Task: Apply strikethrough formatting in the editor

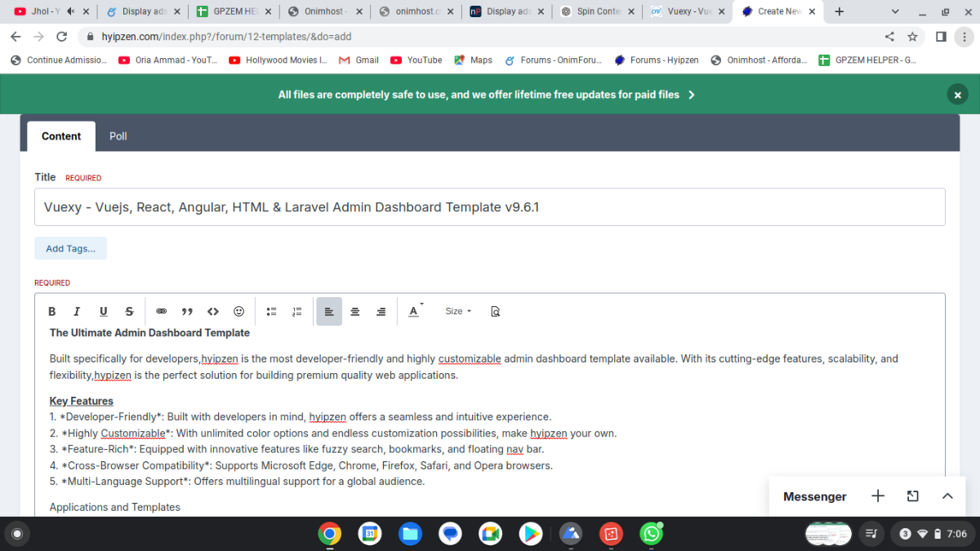Action: pyautogui.click(x=129, y=311)
